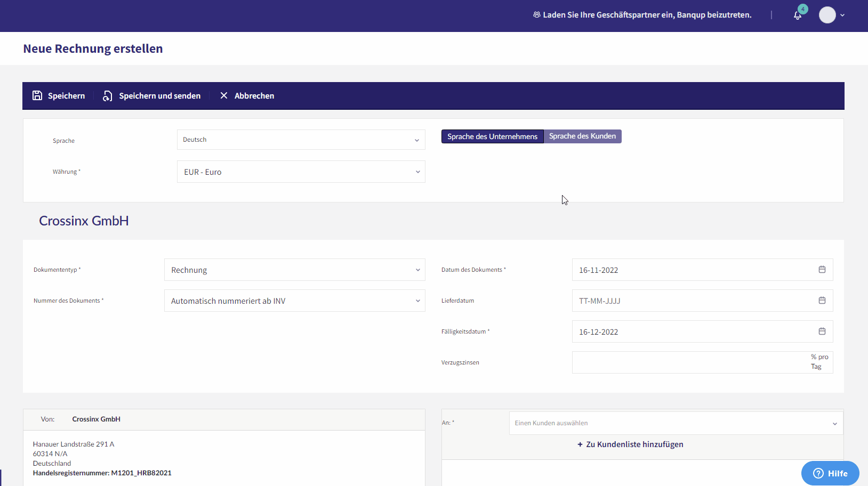Screen dimensions: 868x486
Task: Click the Speichern und senden document icon
Action: [108, 96]
